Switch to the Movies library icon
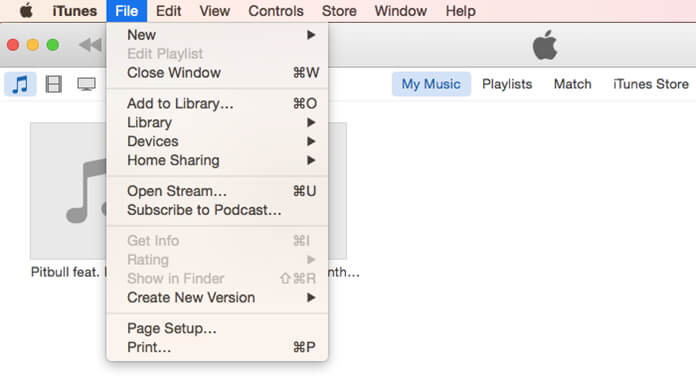The width and height of the screenshot is (696, 387). 53,84
